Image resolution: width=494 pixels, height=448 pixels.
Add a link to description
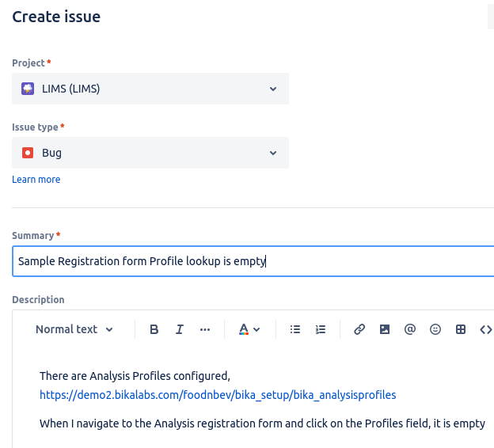click(x=359, y=329)
